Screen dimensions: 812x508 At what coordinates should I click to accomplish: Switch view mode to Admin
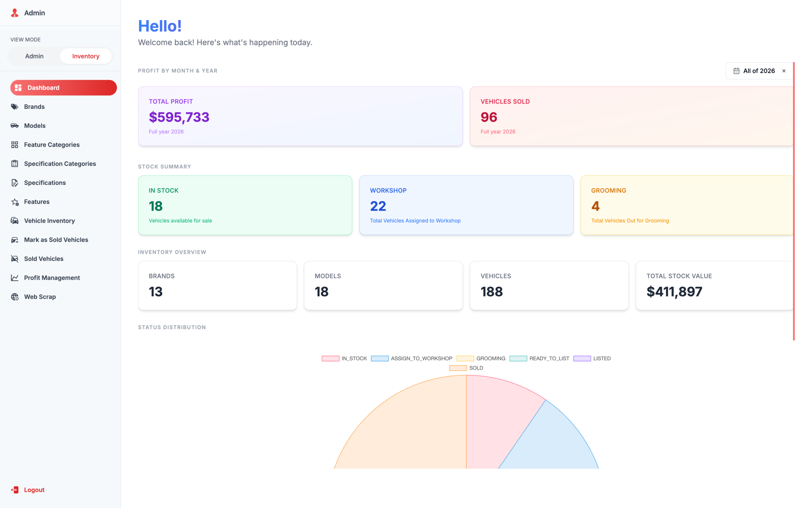(x=34, y=56)
